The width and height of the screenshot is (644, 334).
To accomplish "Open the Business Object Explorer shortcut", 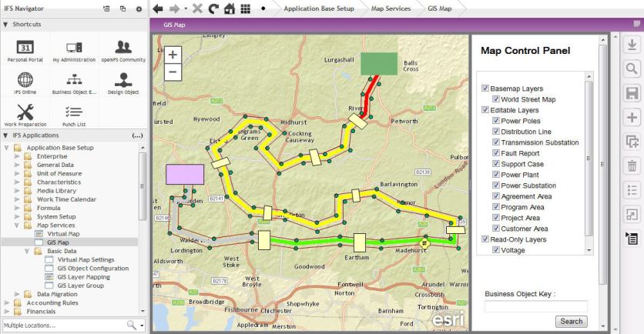I will (x=74, y=84).
